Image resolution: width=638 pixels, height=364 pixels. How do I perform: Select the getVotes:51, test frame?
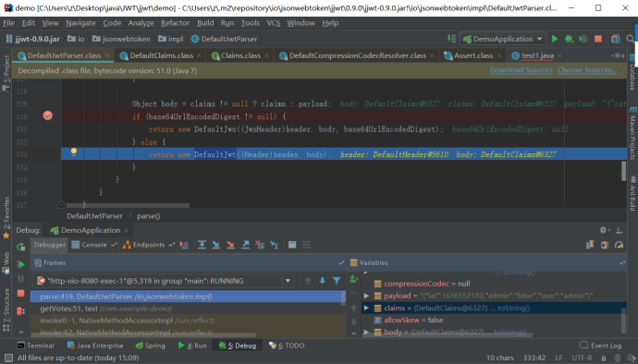[x=188, y=309]
